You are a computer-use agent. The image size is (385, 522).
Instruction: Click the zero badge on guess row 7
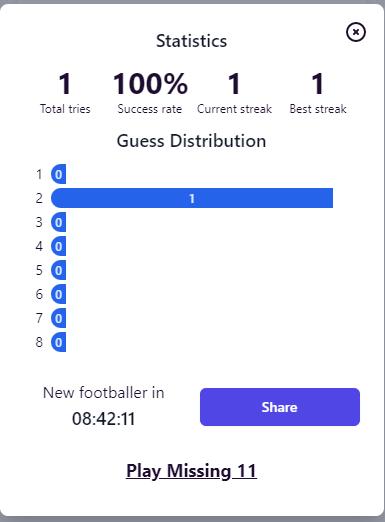(58, 318)
